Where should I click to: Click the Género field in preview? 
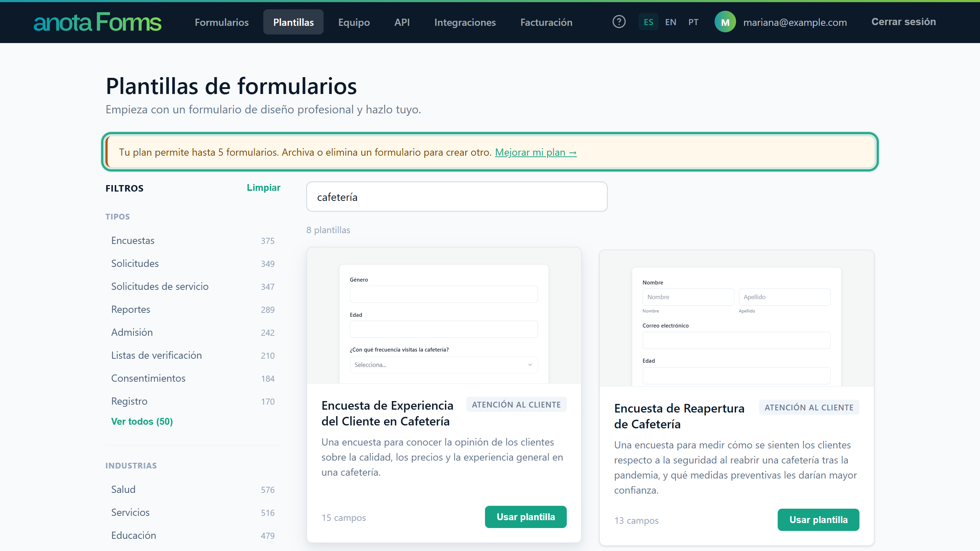pyautogui.click(x=444, y=294)
